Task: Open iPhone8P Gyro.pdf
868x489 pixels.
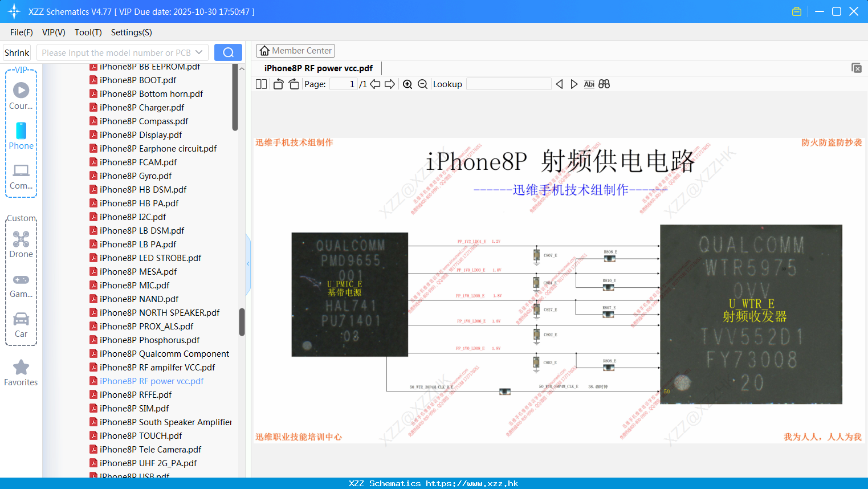Action: pyautogui.click(x=136, y=176)
